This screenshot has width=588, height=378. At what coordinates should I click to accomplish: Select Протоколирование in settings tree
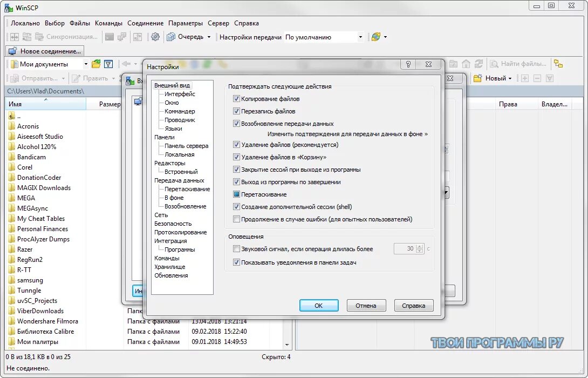coord(180,232)
